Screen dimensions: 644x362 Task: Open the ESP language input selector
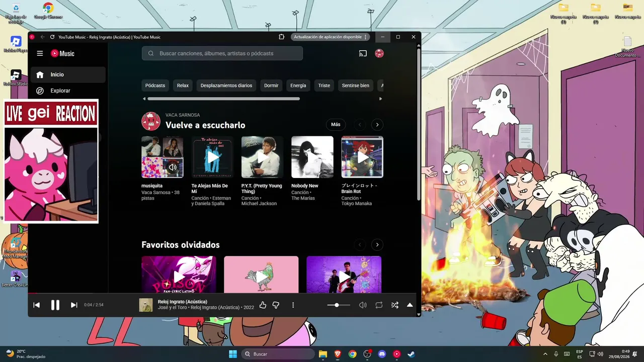[580, 354]
